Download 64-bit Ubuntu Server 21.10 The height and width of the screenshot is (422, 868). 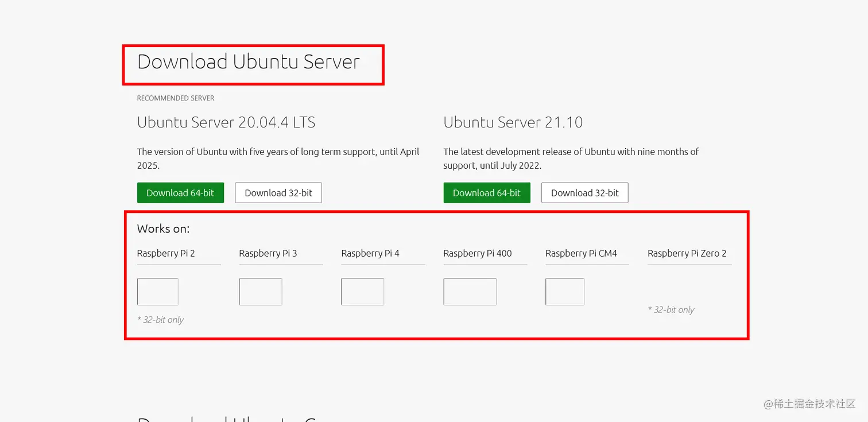coord(487,193)
